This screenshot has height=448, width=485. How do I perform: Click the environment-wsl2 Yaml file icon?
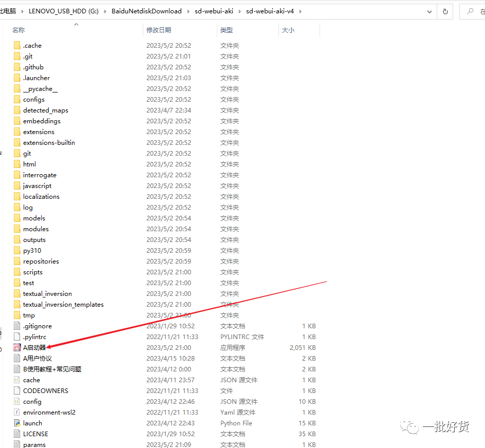17,412
